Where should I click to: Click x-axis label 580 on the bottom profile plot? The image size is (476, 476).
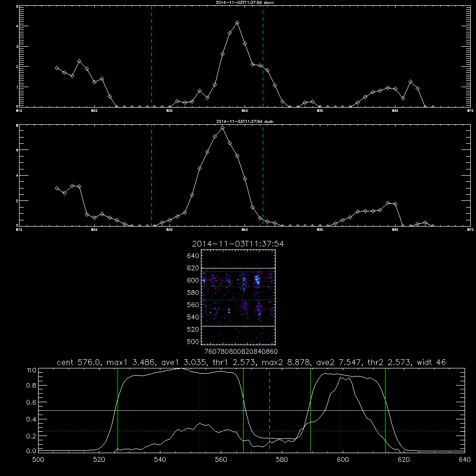tap(282, 460)
